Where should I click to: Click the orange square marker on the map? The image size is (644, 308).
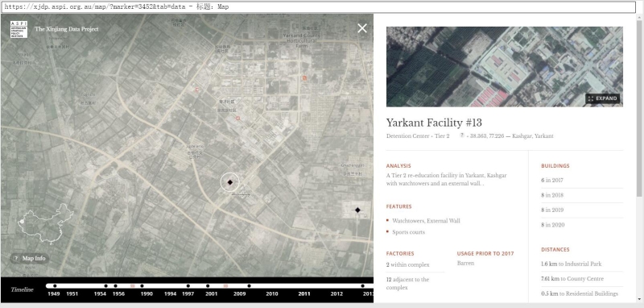(304, 77)
